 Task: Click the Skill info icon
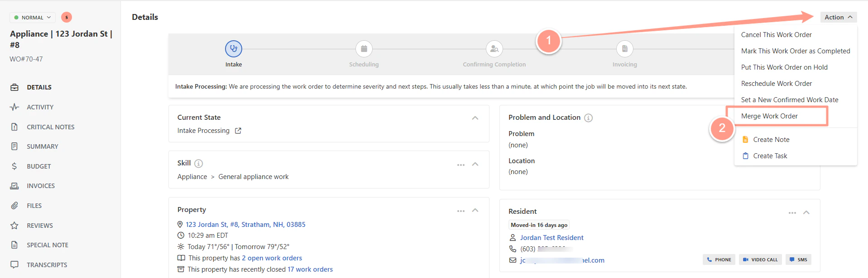(x=198, y=163)
